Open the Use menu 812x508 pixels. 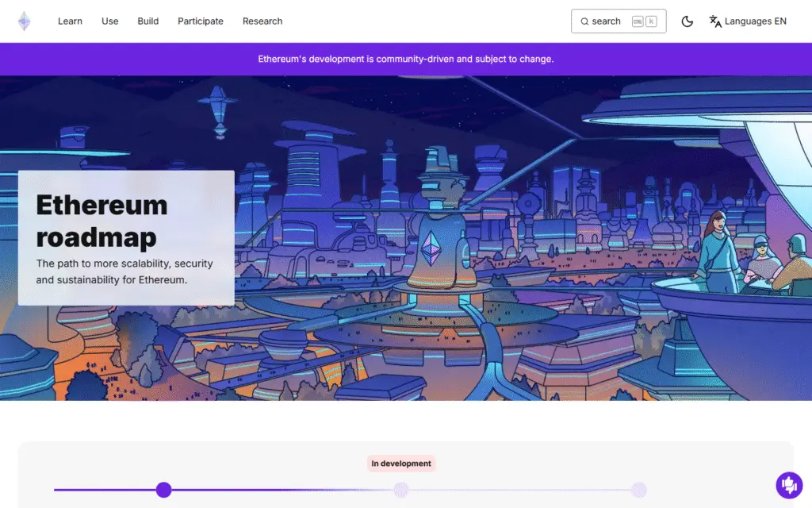click(109, 21)
